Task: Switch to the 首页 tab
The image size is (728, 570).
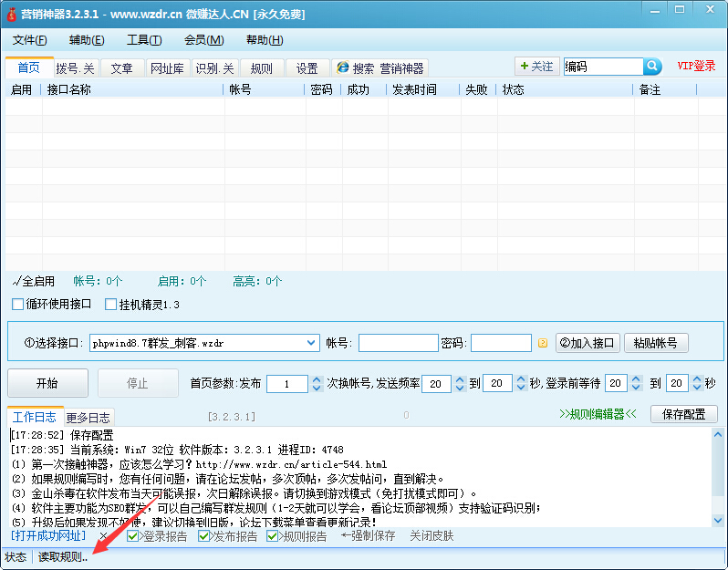Action: coord(29,67)
